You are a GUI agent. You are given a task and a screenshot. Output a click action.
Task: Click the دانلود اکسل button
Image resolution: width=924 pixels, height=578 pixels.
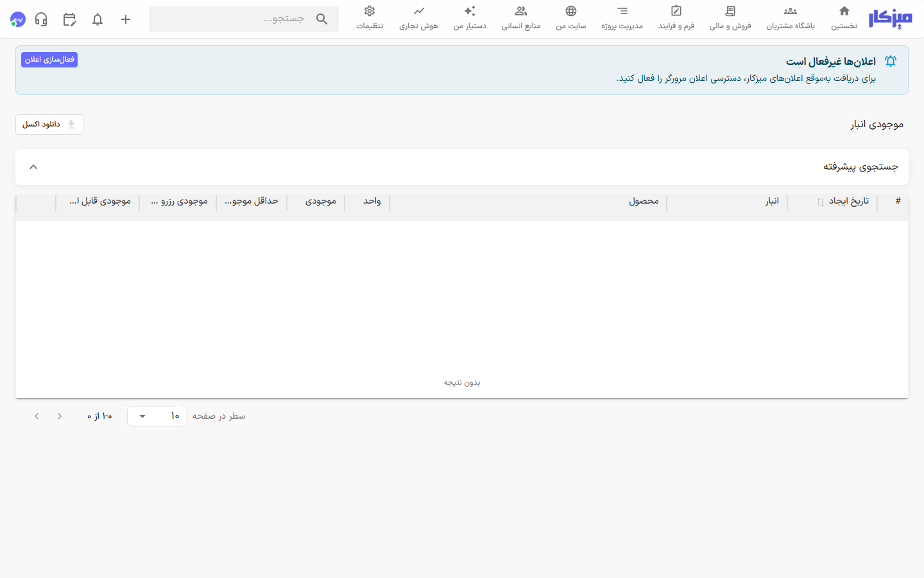coord(49,125)
